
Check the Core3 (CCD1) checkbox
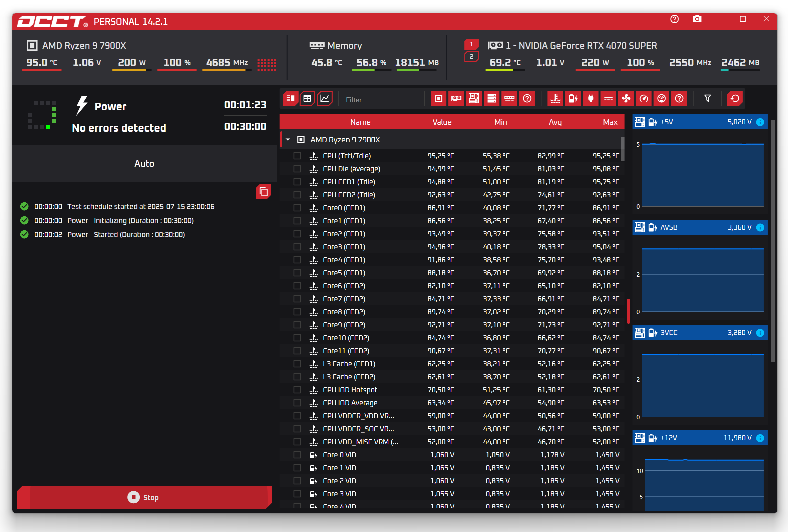tap(297, 247)
